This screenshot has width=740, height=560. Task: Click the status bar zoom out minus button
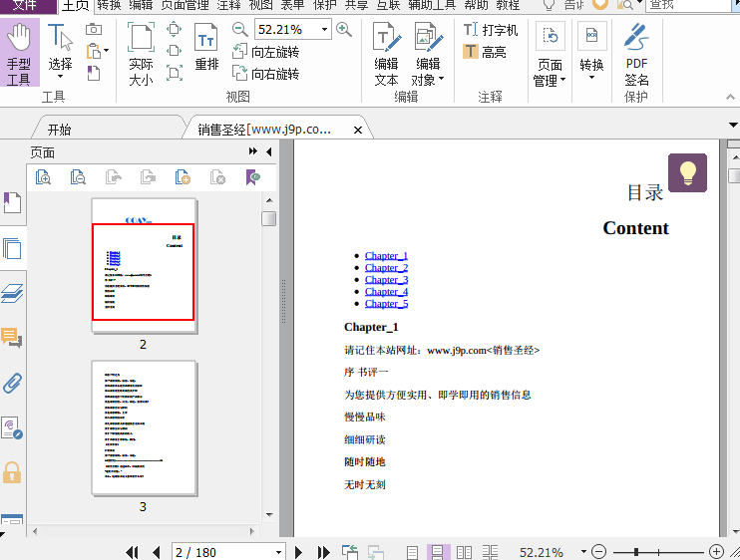click(598, 551)
